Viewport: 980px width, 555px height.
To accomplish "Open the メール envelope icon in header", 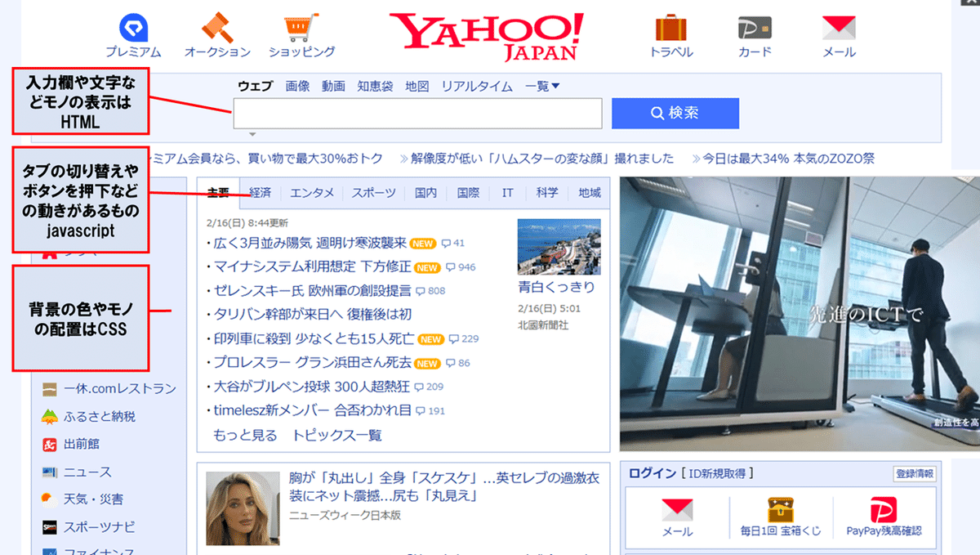I will pyautogui.click(x=839, y=28).
